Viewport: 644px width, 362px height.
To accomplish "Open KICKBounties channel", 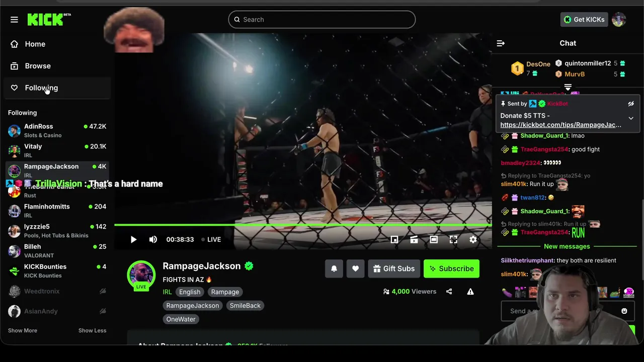I will click(x=57, y=271).
